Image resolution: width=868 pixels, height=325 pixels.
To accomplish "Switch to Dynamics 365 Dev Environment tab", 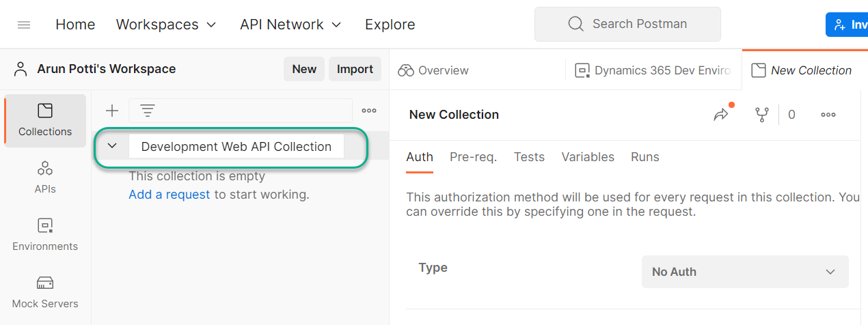I will tap(653, 70).
